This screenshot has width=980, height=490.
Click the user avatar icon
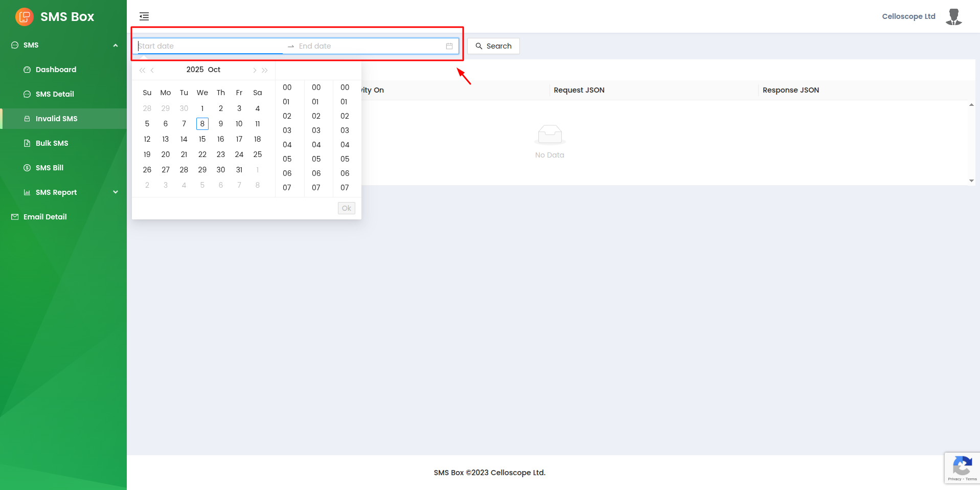coord(953,17)
